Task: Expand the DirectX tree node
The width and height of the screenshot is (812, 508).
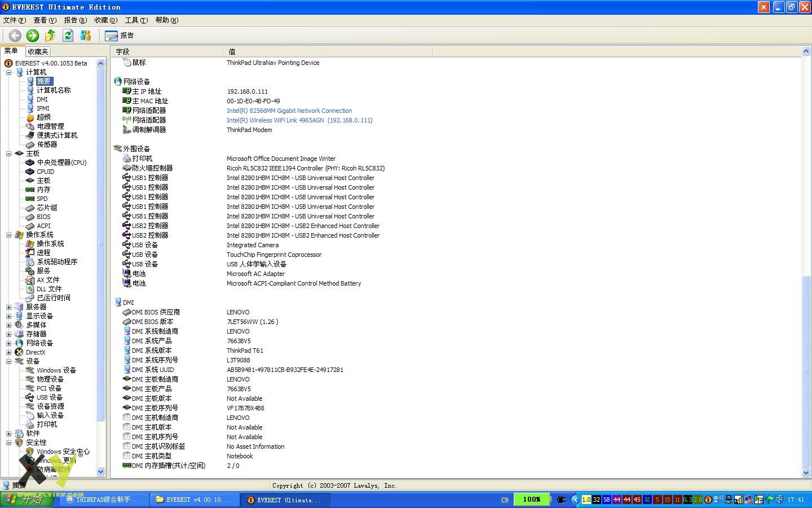Action: pyautogui.click(x=9, y=352)
